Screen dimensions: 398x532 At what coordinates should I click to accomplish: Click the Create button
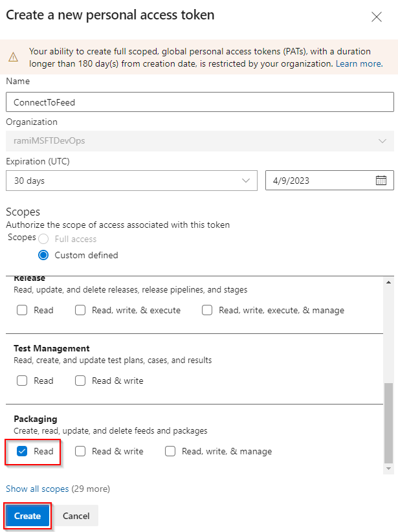pyautogui.click(x=27, y=516)
